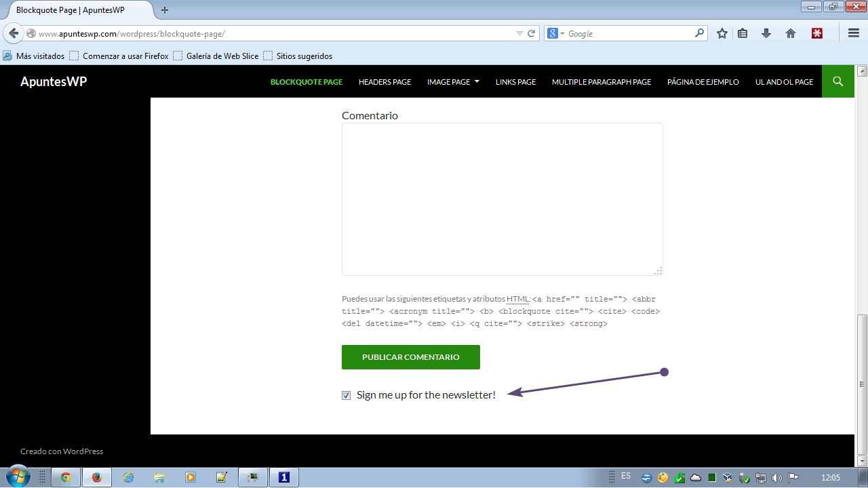The image size is (868, 488).
Task: Click the ES language indicator
Action: pyautogui.click(x=626, y=476)
